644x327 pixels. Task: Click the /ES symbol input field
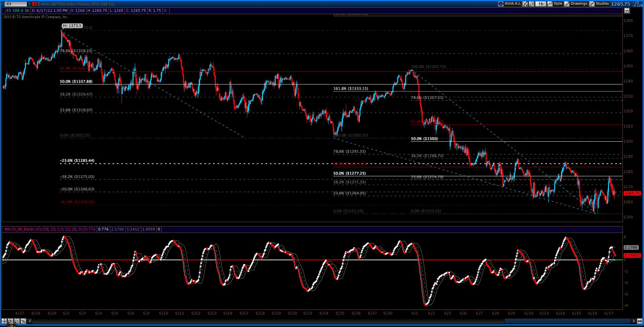15,4
